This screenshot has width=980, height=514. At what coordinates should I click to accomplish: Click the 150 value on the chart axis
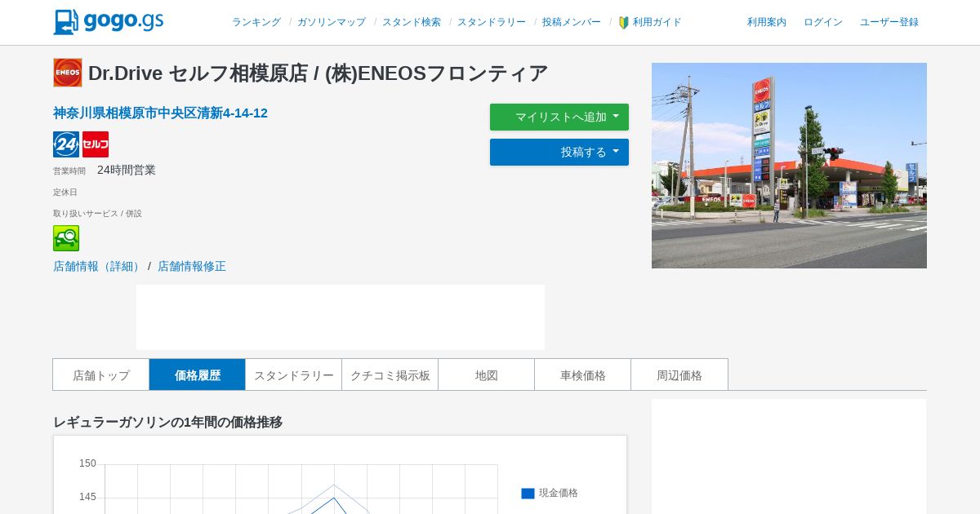pyautogui.click(x=87, y=463)
